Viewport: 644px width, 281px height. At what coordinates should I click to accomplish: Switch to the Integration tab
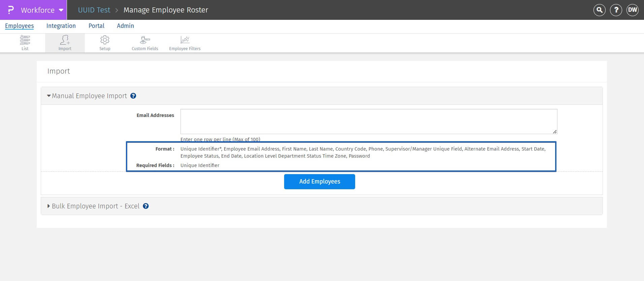61,26
